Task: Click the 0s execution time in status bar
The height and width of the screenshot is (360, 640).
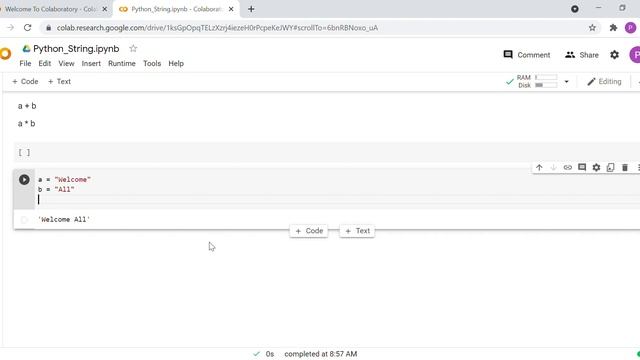Action: (270, 354)
